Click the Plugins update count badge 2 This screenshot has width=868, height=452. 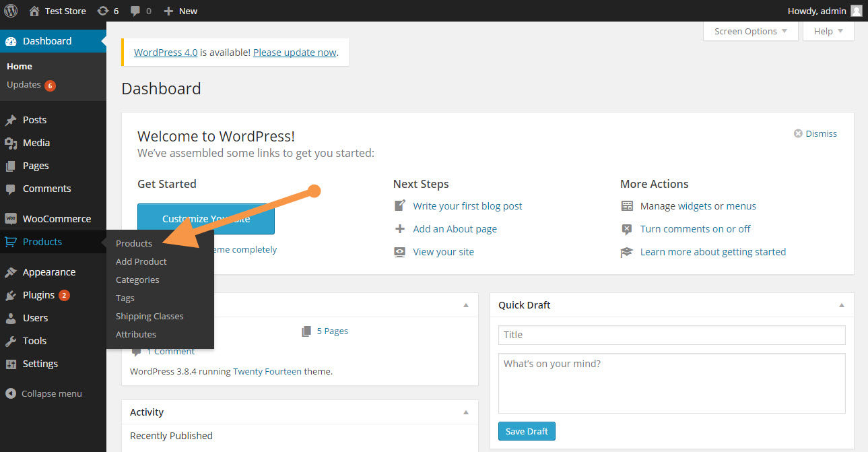pyautogui.click(x=64, y=295)
